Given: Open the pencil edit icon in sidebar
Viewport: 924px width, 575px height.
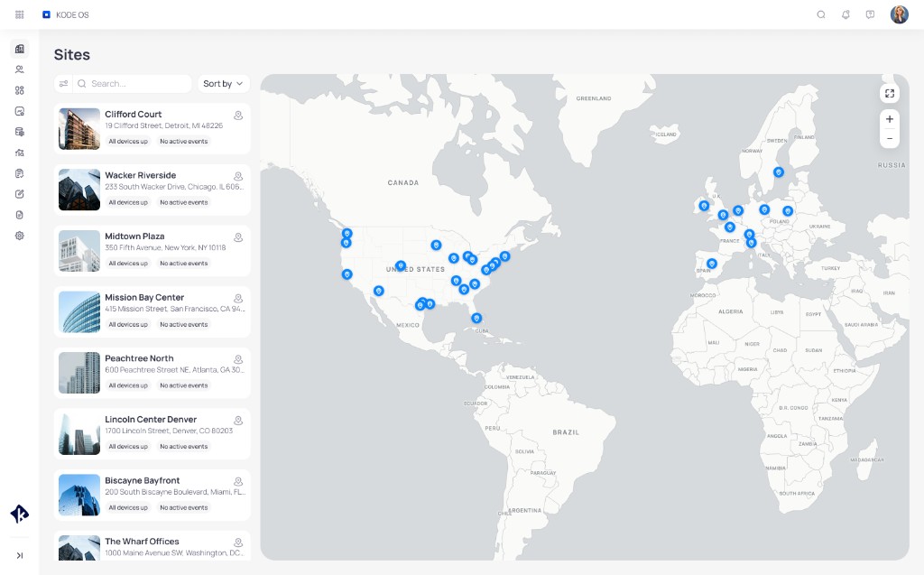Looking at the screenshot, I should (x=20, y=194).
